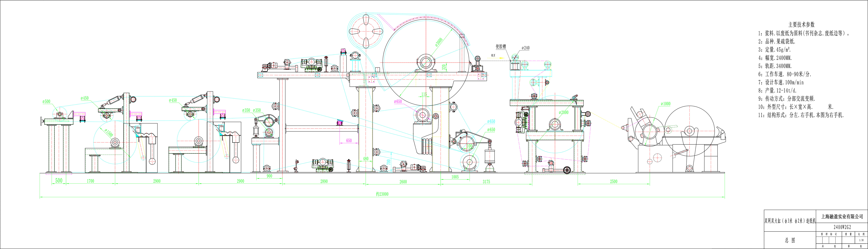The height and width of the screenshot is (249, 868).
Task: Click the 约23000 overall length dimension
Action: (382, 194)
